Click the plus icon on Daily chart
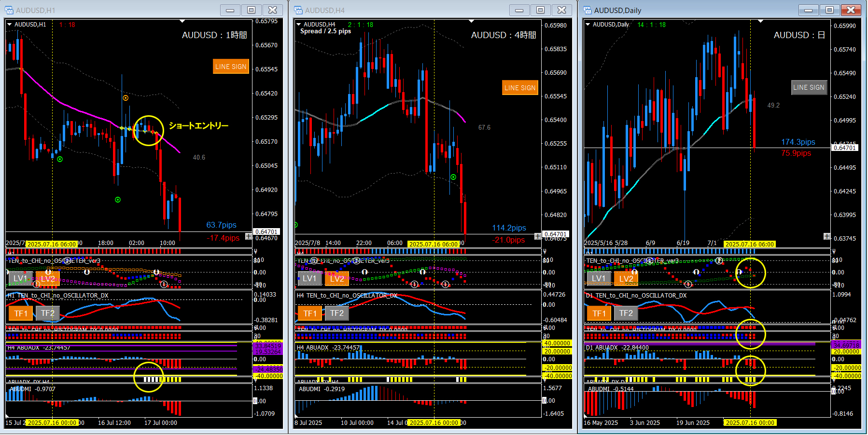868x435 pixels. [827, 236]
